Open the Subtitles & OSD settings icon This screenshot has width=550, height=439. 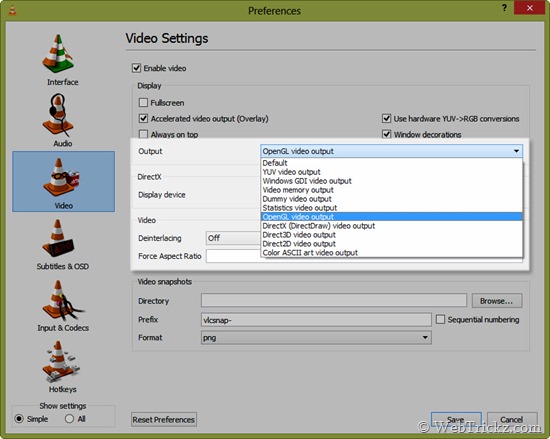[58, 238]
